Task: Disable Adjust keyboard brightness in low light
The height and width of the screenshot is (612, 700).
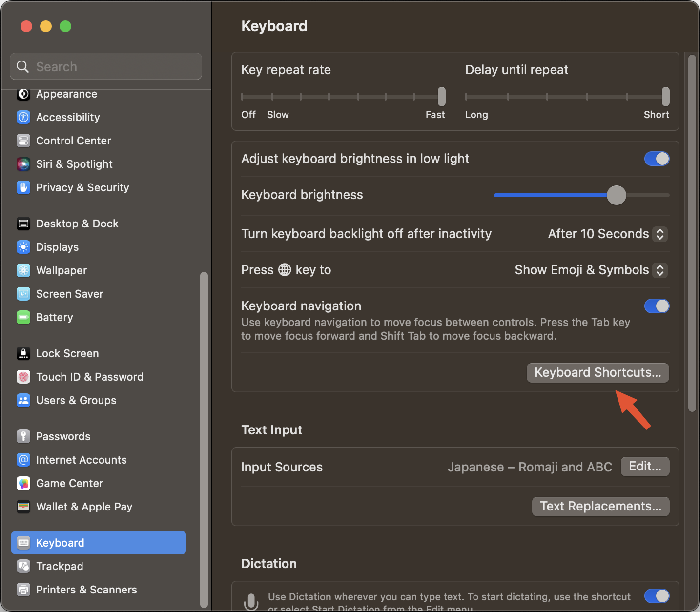Action: click(x=657, y=159)
